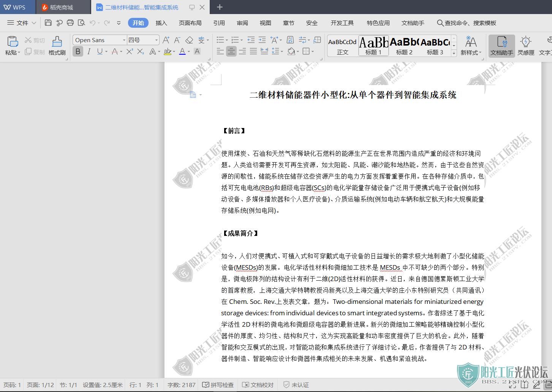Image resolution: width=552 pixels, height=392 pixels.
Task: Expand the 文件 menu arrow
Action: pyautogui.click(x=34, y=23)
